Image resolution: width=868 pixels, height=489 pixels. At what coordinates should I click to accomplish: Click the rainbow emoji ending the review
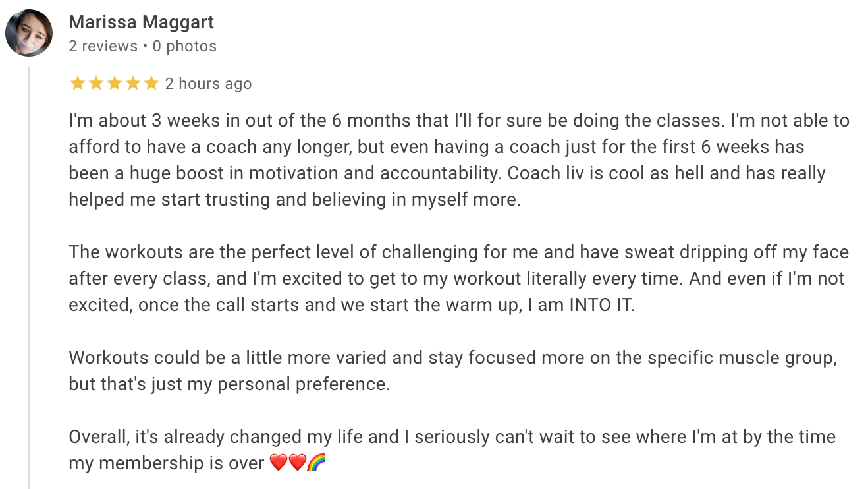coord(317,463)
